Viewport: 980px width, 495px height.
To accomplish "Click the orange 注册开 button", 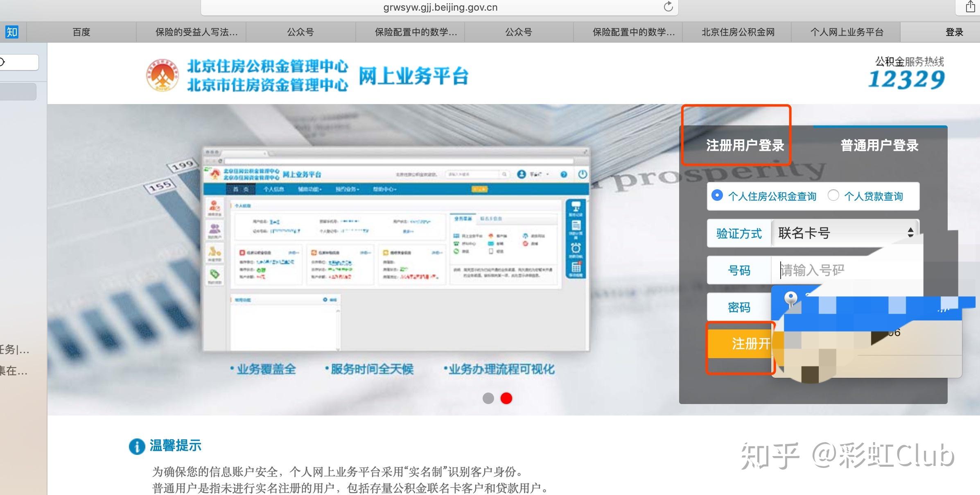I will point(740,343).
